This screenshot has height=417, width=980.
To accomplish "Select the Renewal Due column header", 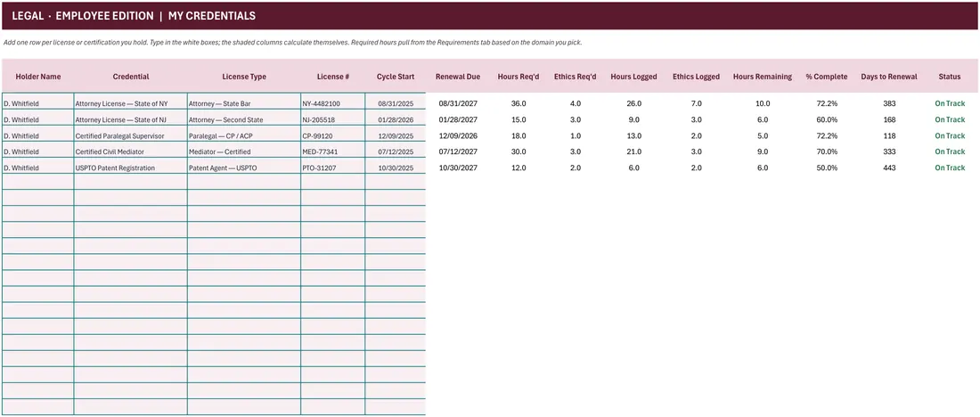I will click(458, 77).
